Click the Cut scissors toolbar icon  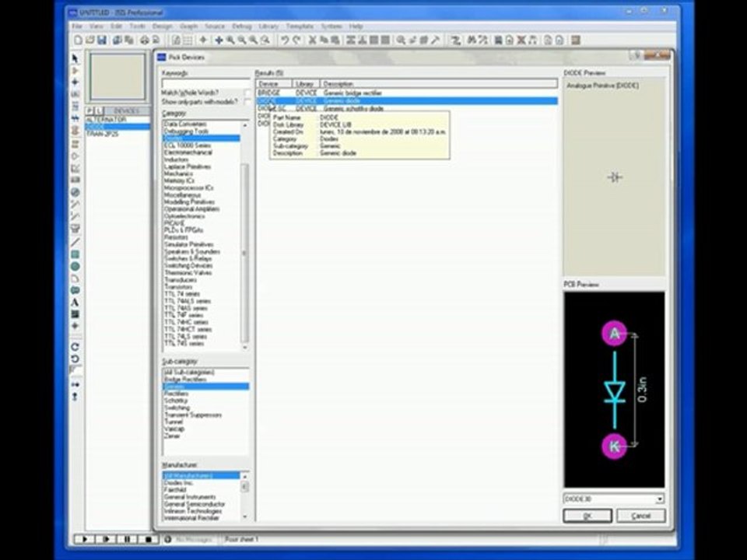313,40
